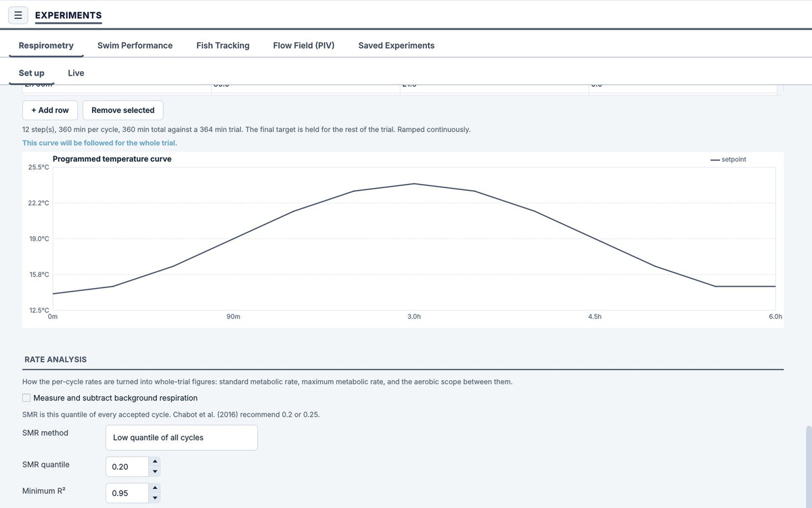Click the '12 step(s), 360 min per cycle' summary

(246, 129)
